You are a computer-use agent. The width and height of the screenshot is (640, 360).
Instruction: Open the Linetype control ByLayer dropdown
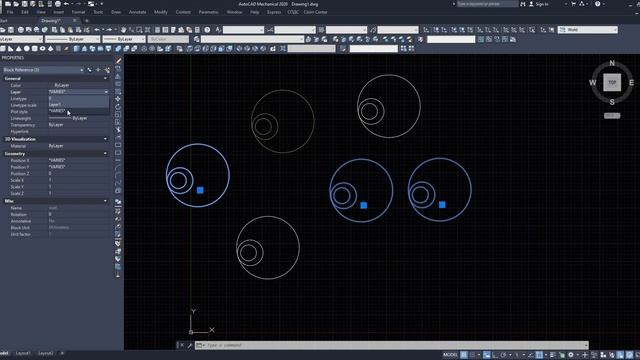point(73,39)
